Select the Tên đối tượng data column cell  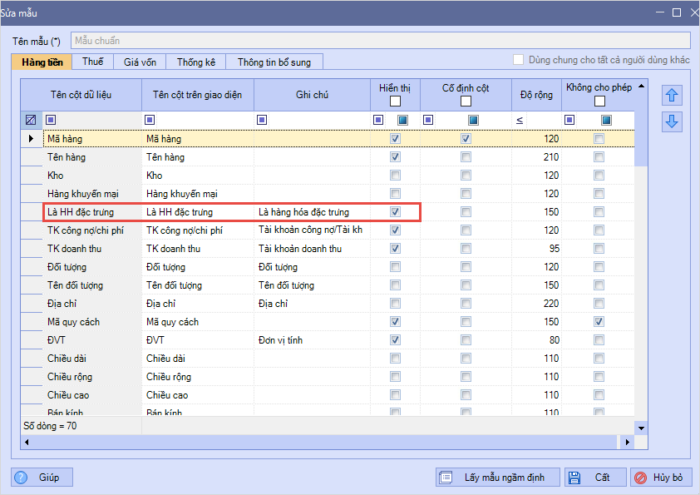pos(92,285)
